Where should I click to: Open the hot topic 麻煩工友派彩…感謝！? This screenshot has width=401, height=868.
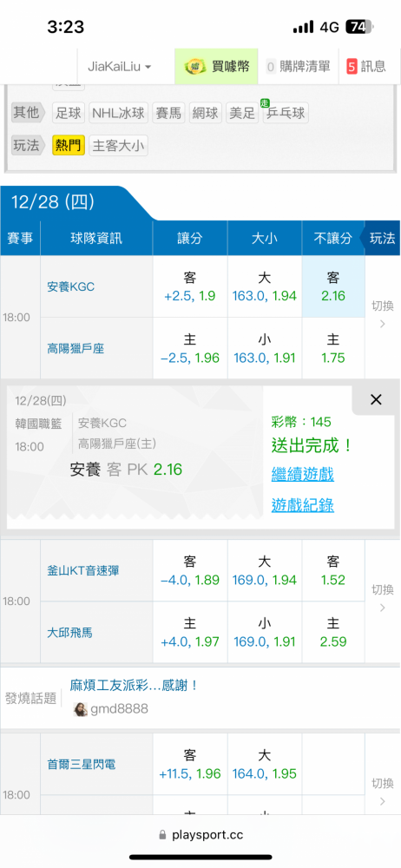[134, 686]
